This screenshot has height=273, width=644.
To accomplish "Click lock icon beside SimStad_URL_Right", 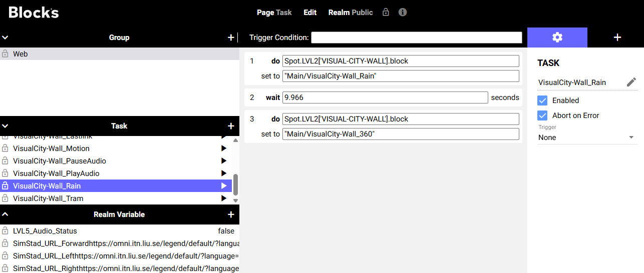I will pos(5,268).
